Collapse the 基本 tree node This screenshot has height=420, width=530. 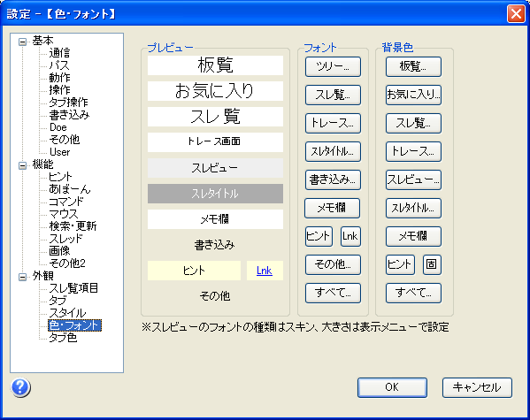pyautogui.click(x=23, y=42)
